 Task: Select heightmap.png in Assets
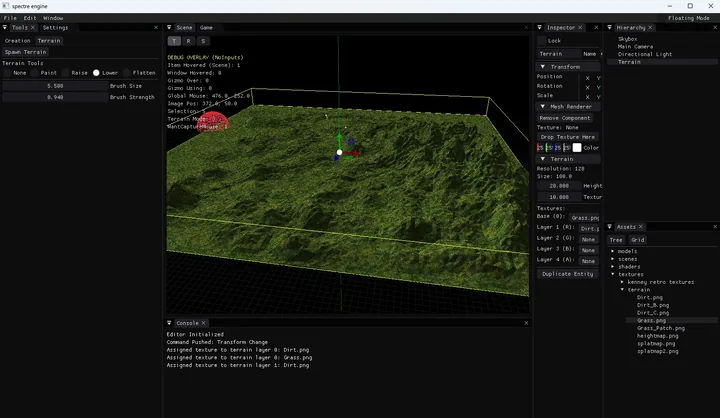click(658, 336)
